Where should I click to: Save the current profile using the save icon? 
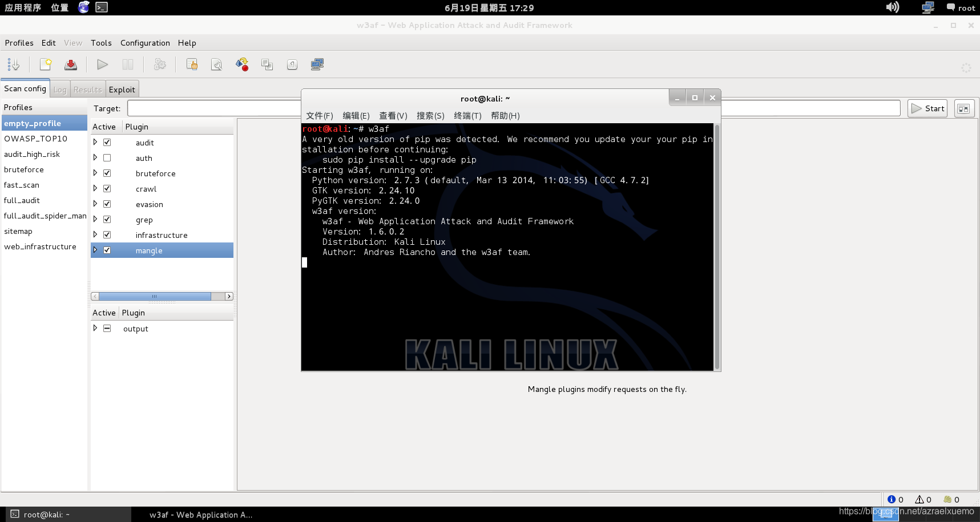70,64
